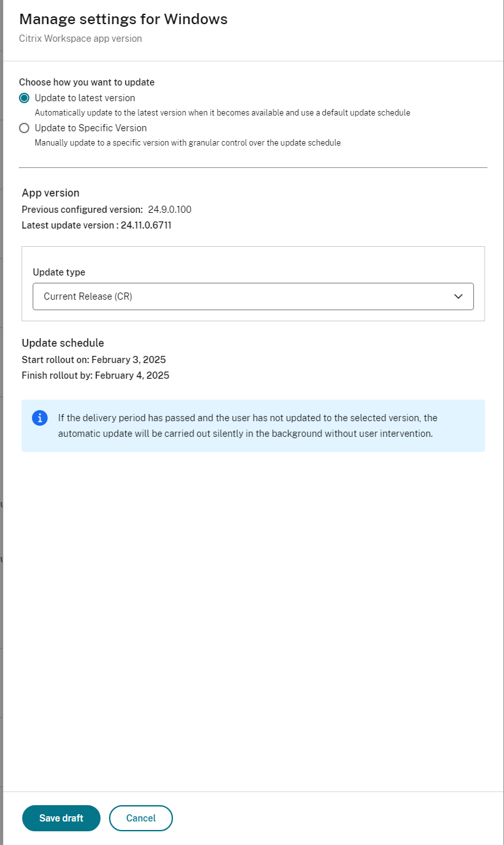
Task: Click the information icon in the blue banner
Action: (x=39, y=418)
